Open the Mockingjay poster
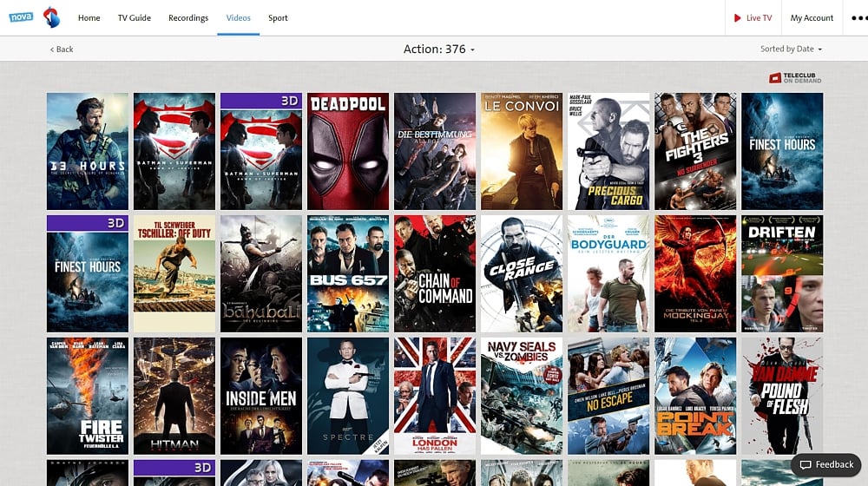The image size is (868, 486). (x=695, y=273)
